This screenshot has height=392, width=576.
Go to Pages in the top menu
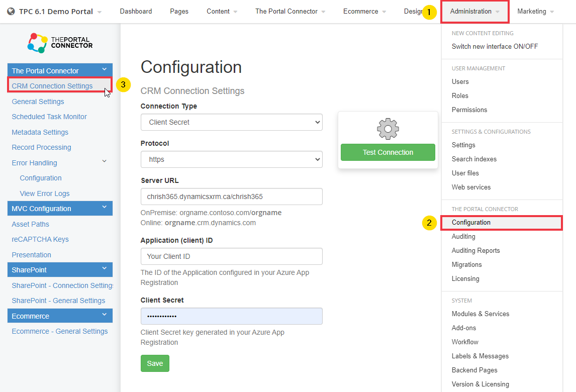[x=179, y=12]
